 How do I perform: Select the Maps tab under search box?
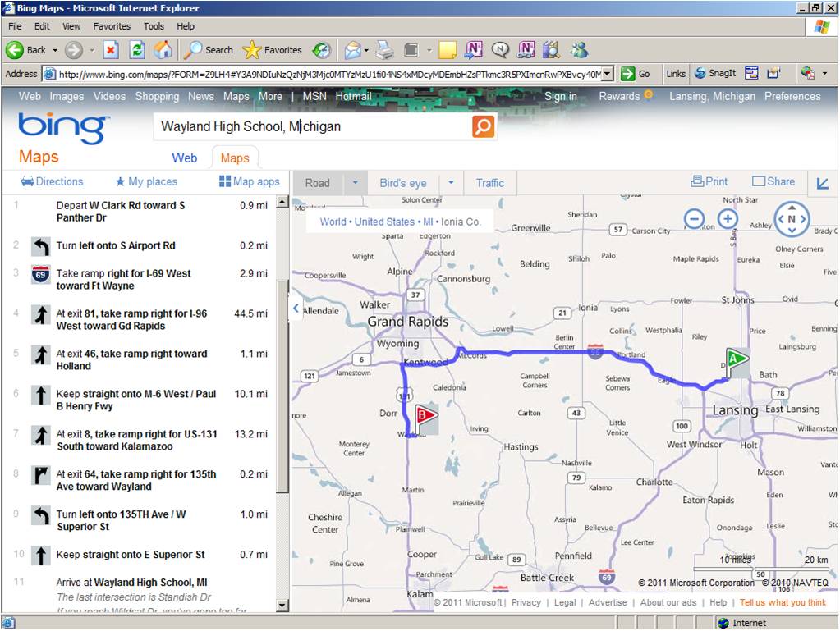[235, 158]
